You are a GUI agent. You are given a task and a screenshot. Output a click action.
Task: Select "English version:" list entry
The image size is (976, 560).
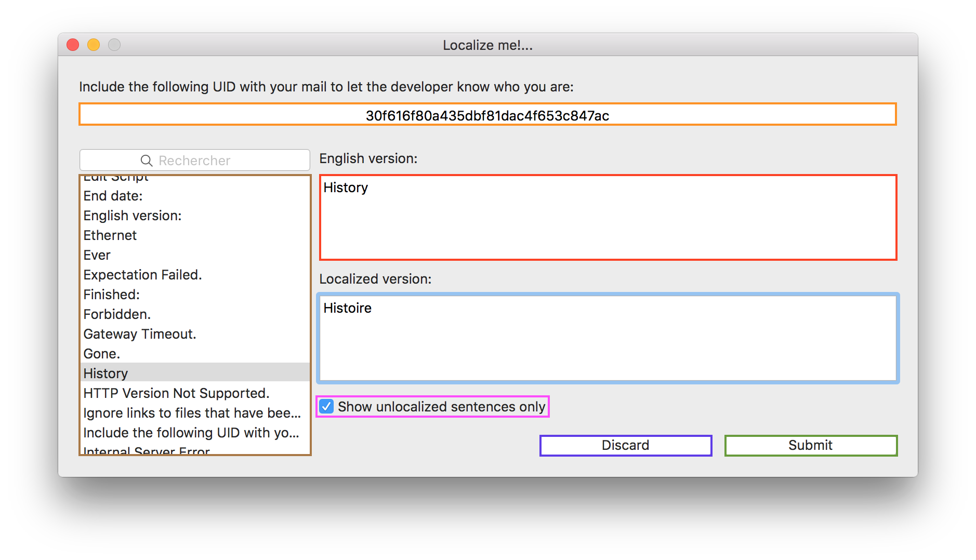(x=133, y=216)
